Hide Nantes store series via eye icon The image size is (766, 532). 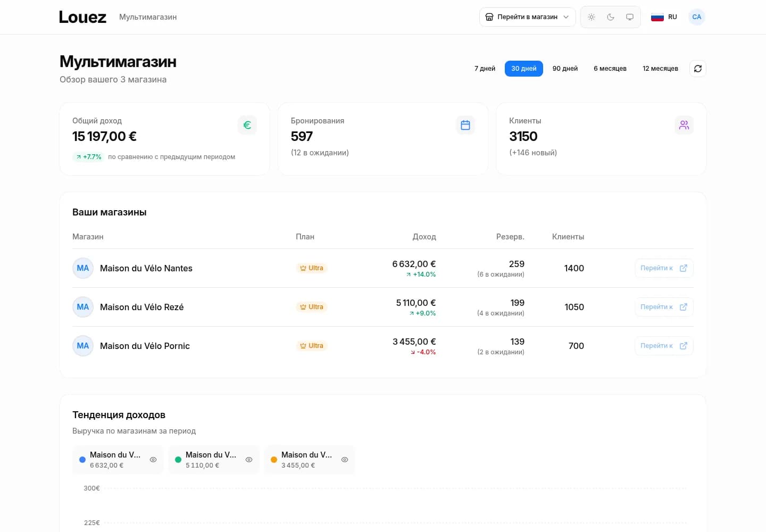153,460
